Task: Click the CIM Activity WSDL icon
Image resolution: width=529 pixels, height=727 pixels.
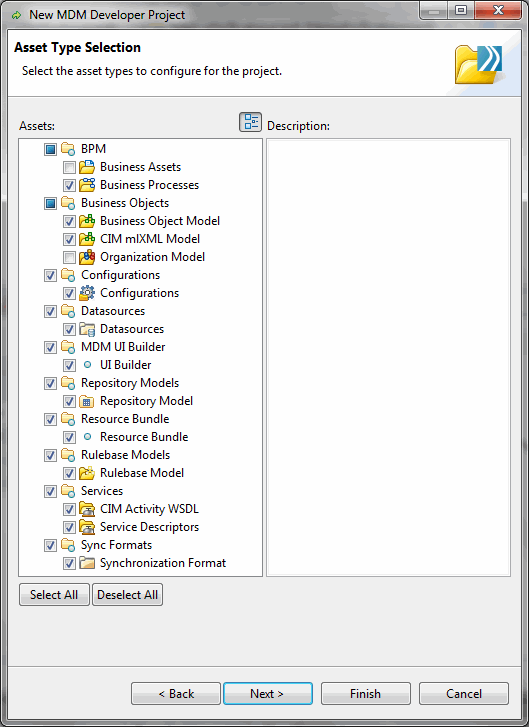Action: [x=87, y=509]
